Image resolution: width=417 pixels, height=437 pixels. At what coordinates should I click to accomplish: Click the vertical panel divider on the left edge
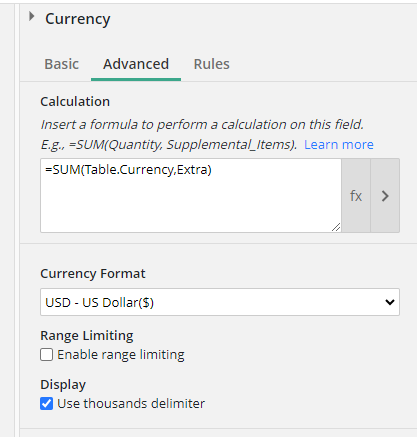(17, 218)
